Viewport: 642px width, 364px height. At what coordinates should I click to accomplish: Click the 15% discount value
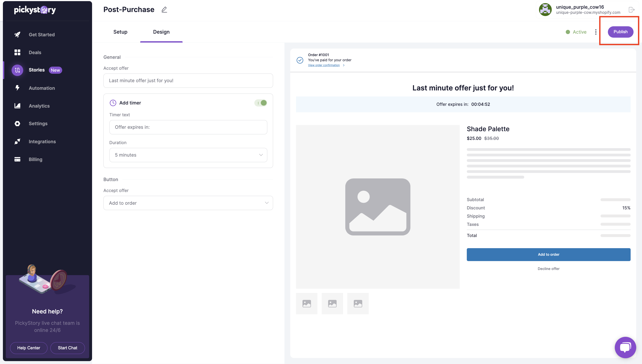(x=626, y=208)
